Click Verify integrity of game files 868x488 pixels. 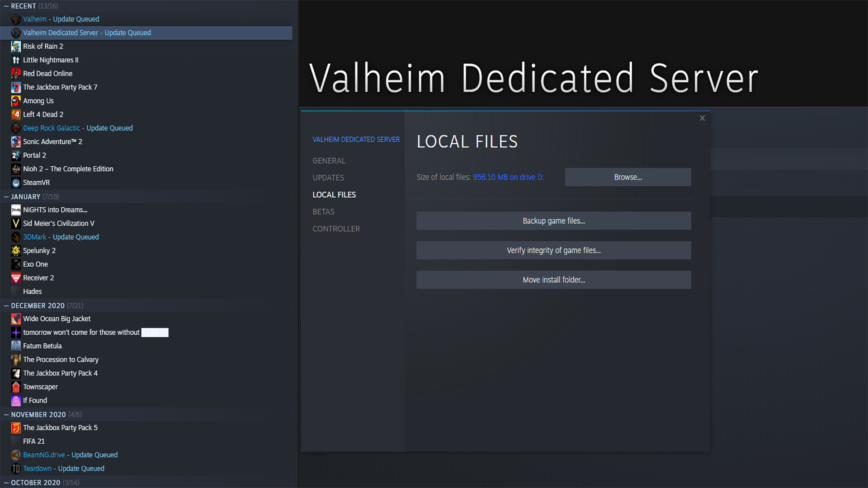(553, 250)
